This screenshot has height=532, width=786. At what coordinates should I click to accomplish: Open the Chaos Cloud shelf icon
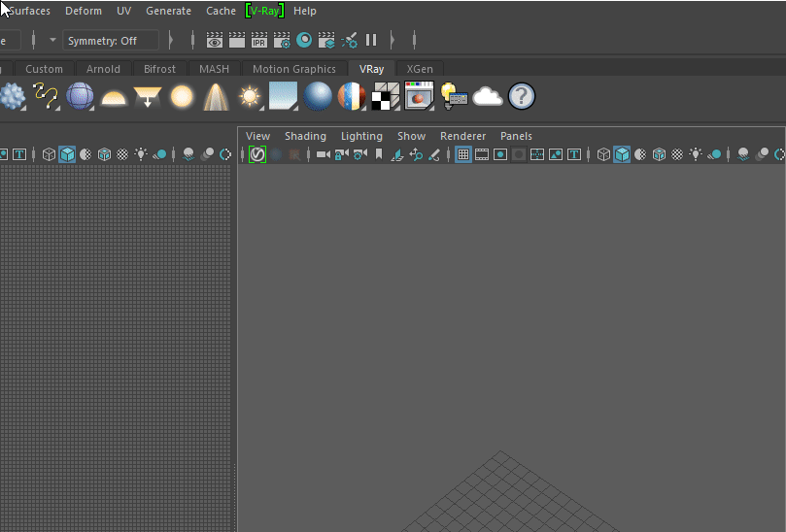click(x=487, y=96)
